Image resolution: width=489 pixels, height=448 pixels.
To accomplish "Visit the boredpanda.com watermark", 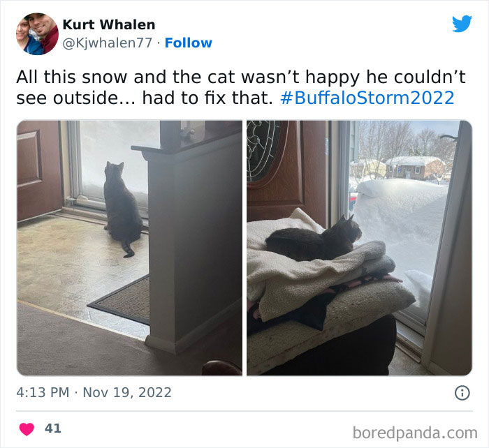I will tap(415, 433).
